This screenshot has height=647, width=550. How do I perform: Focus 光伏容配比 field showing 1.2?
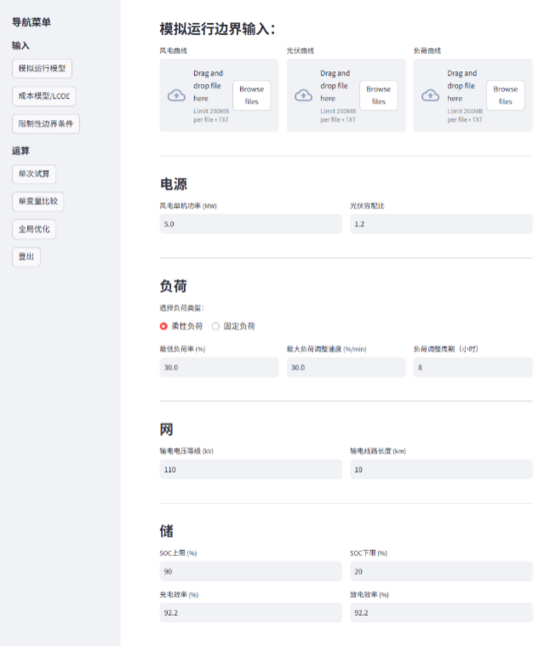tap(441, 224)
